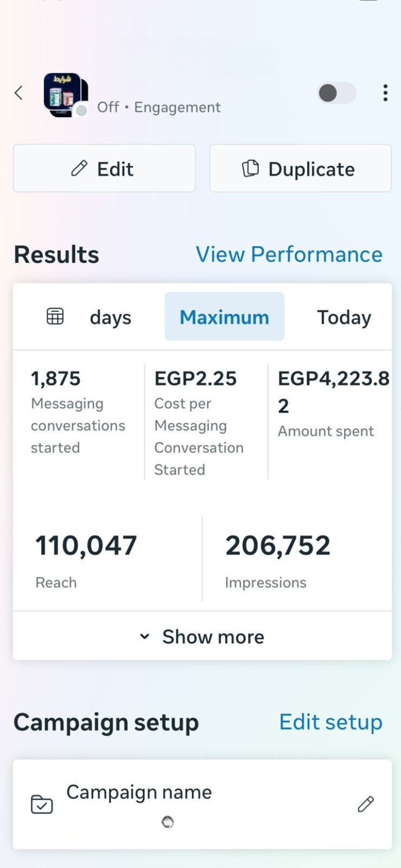Click the campaign profile thumbnail image
Image resolution: width=401 pixels, height=868 pixels.
pos(65,94)
